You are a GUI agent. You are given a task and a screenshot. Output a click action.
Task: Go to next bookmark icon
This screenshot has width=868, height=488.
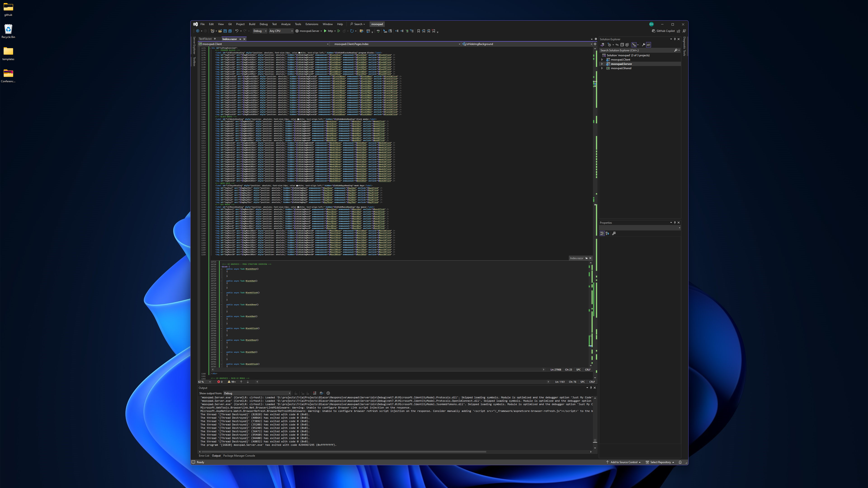coord(429,31)
